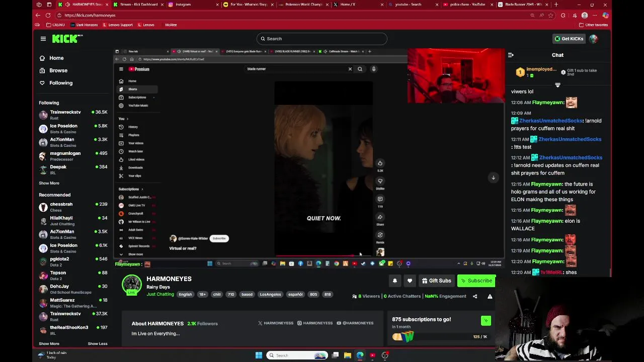Click the Flaymeyawn username at 12:15 AM
644x362 pixels.
(x=547, y=184)
